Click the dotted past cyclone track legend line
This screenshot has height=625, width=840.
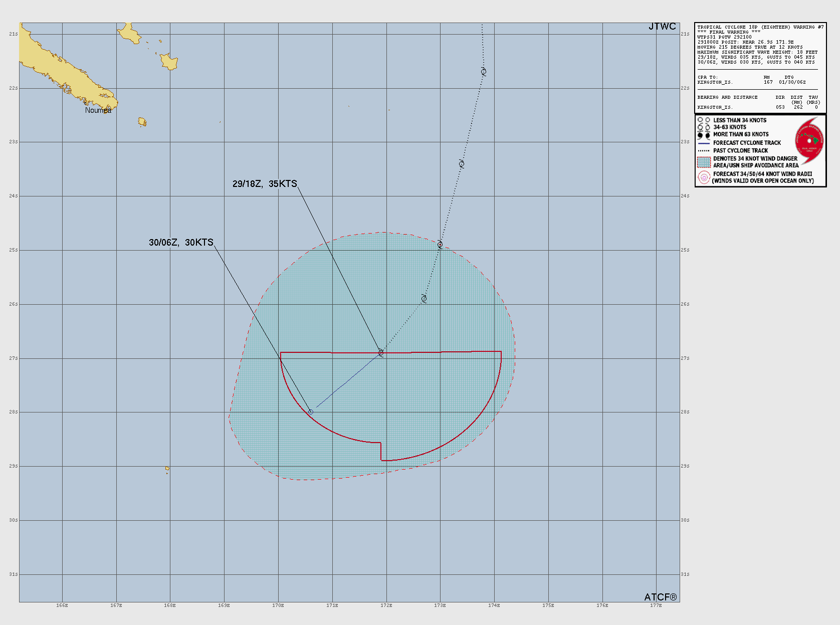[x=704, y=150]
